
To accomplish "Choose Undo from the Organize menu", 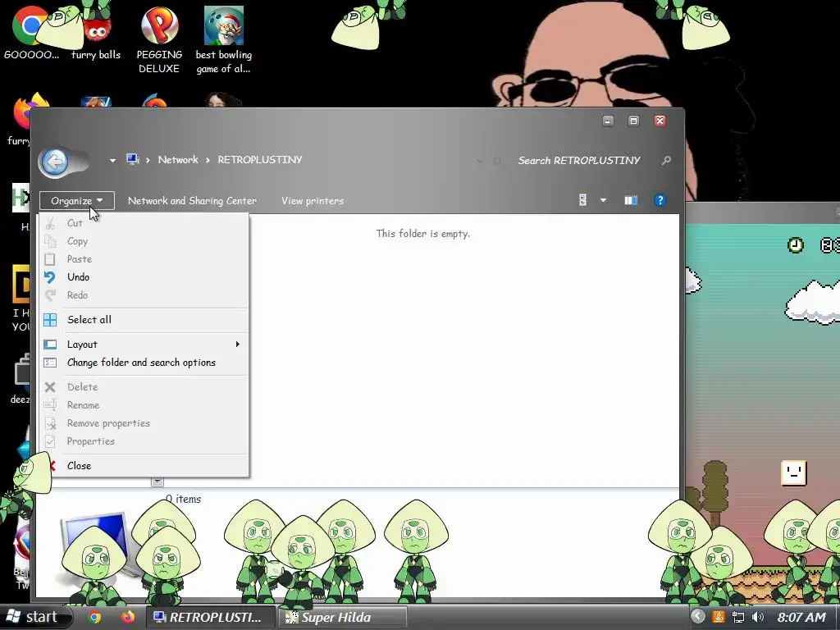I will point(144,277).
